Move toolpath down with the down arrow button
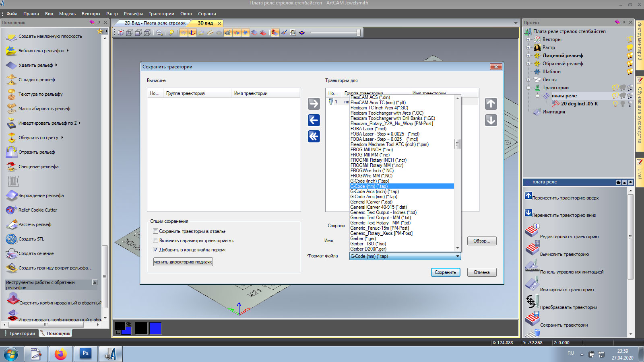 491,120
